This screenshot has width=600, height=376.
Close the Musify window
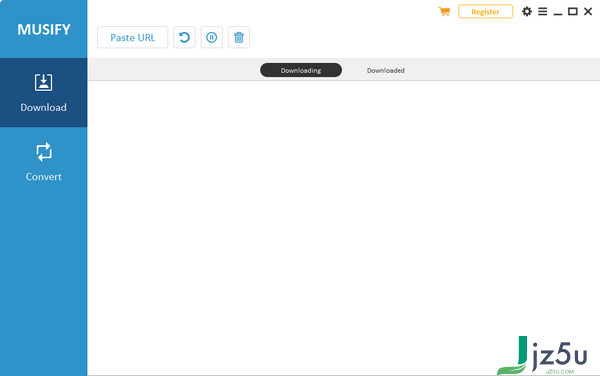[x=588, y=11]
